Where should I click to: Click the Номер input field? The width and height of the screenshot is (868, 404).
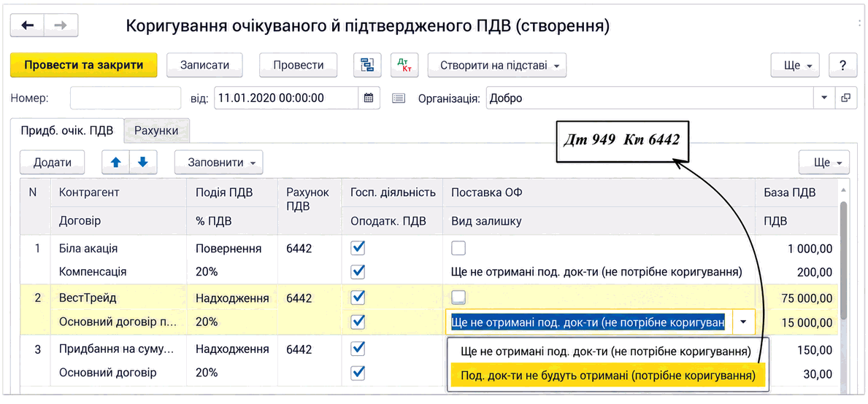126,98
